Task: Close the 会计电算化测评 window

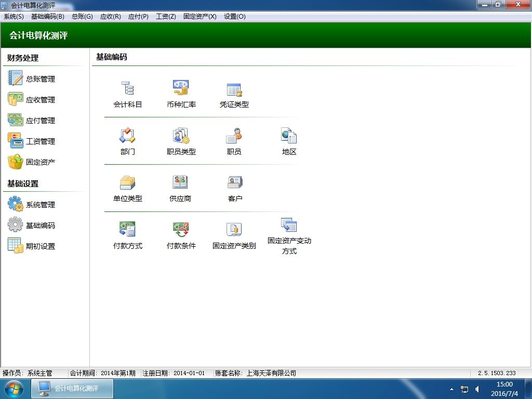Action: click(518, 5)
